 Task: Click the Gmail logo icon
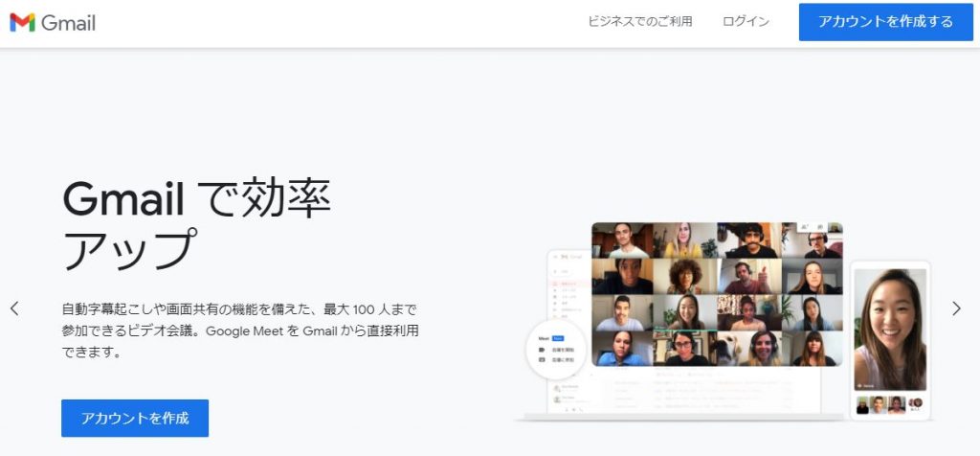point(22,23)
